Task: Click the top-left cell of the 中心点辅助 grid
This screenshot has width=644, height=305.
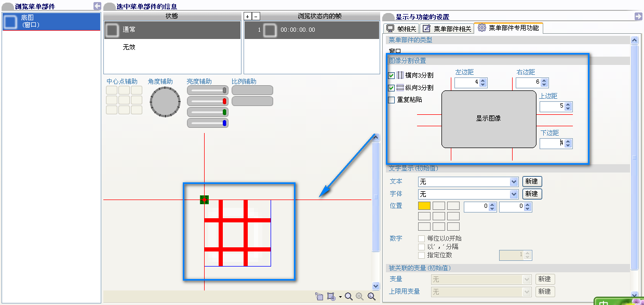Action: pyautogui.click(x=112, y=90)
